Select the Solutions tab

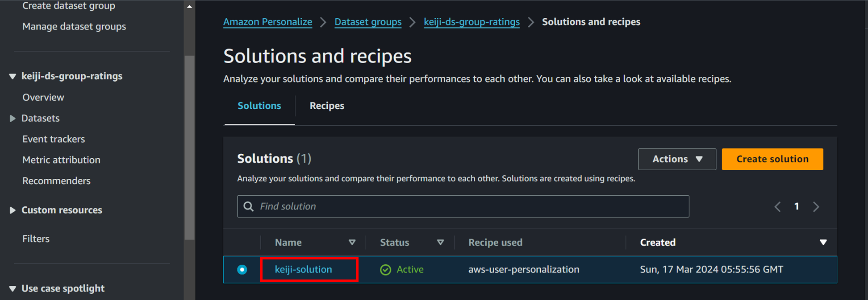(259, 106)
